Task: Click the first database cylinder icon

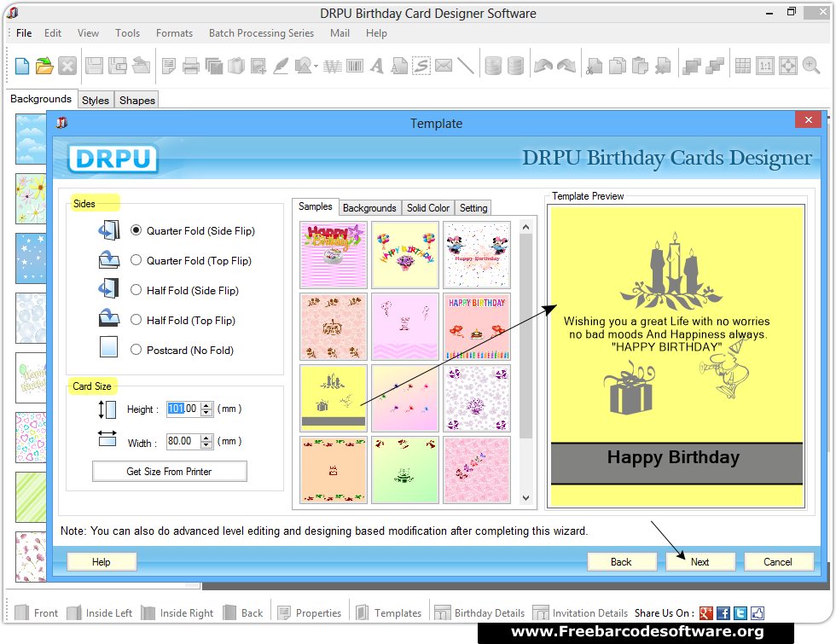Action: coord(493,67)
